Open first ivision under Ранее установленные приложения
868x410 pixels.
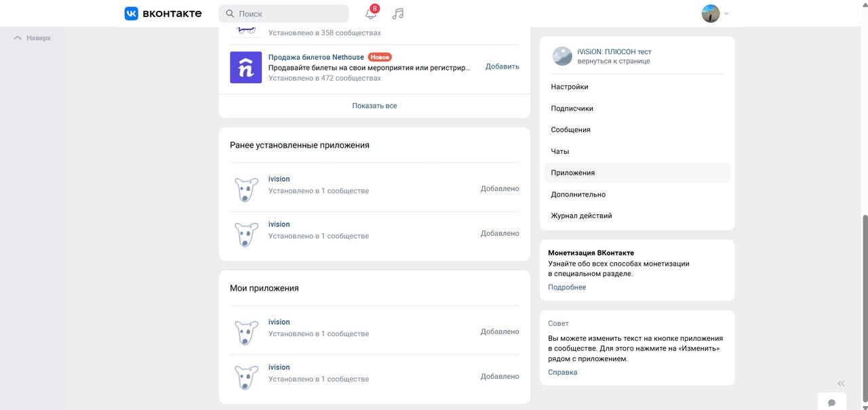coord(279,179)
